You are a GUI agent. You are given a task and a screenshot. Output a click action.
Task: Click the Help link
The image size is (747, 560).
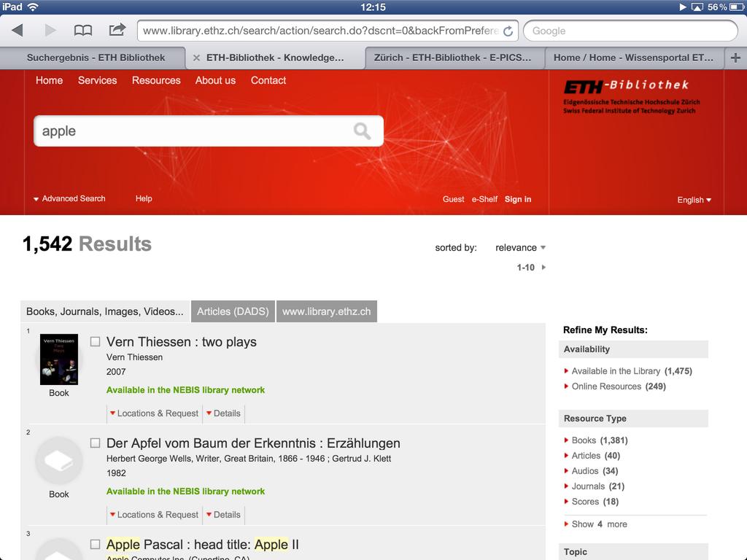click(x=144, y=198)
